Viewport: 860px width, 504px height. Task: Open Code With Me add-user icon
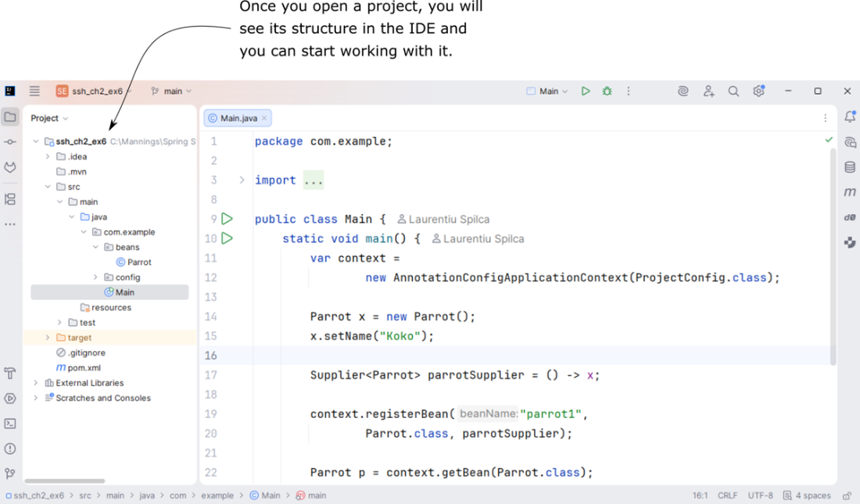coord(708,91)
